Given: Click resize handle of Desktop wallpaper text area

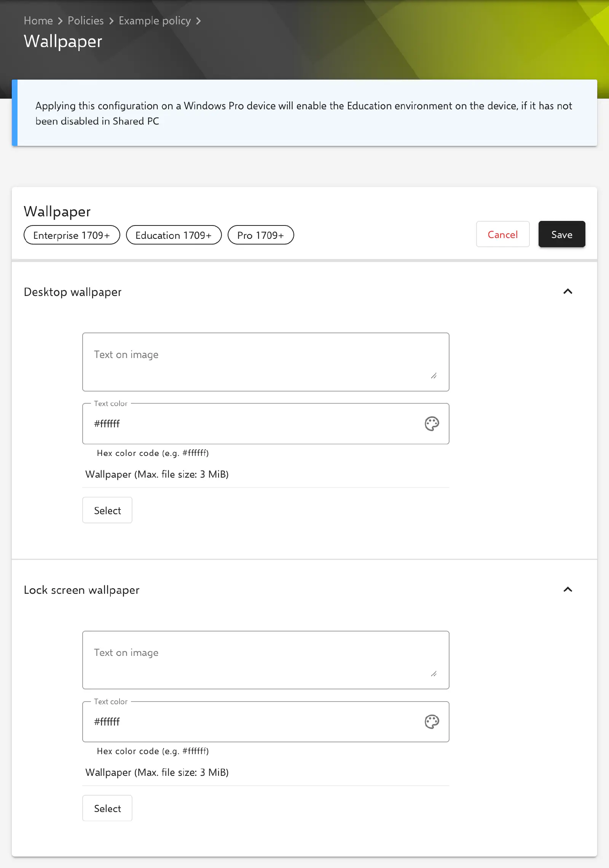Looking at the screenshot, I should click(434, 376).
